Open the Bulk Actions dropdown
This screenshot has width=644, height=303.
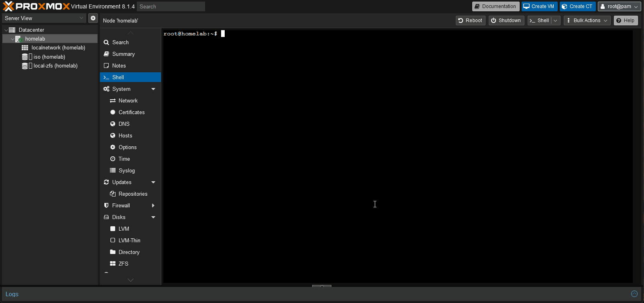pos(587,20)
